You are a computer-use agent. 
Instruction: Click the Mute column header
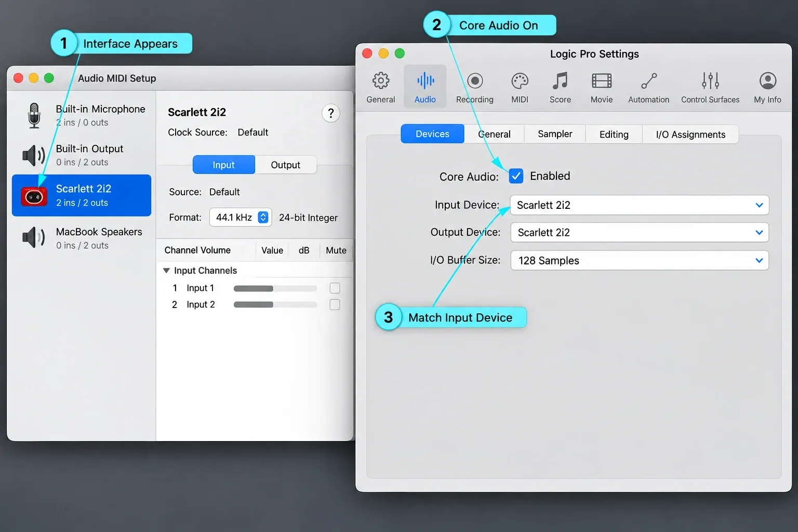click(x=336, y=250)
